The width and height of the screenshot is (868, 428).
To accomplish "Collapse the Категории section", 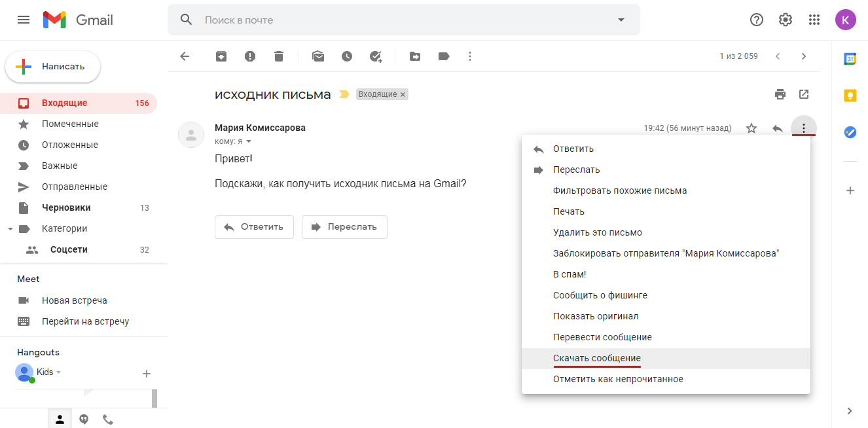I will pyautogui.click(x=10, y=228).
